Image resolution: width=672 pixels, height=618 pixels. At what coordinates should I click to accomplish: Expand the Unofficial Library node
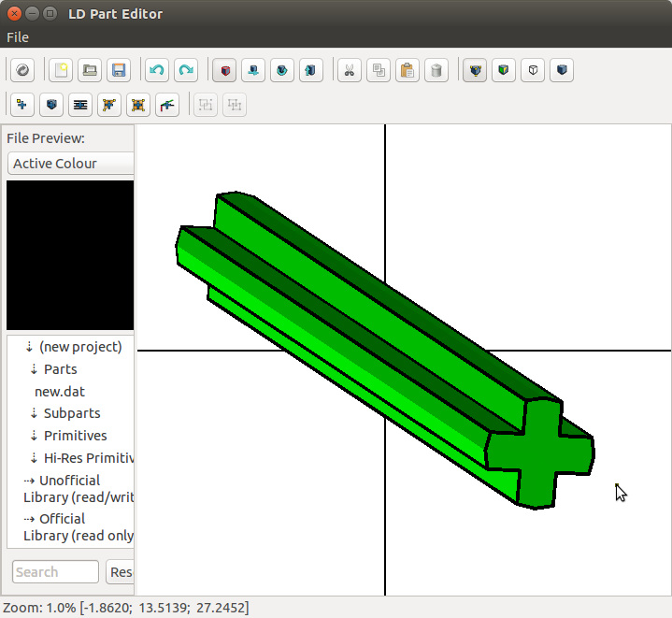tap(29, 481)
